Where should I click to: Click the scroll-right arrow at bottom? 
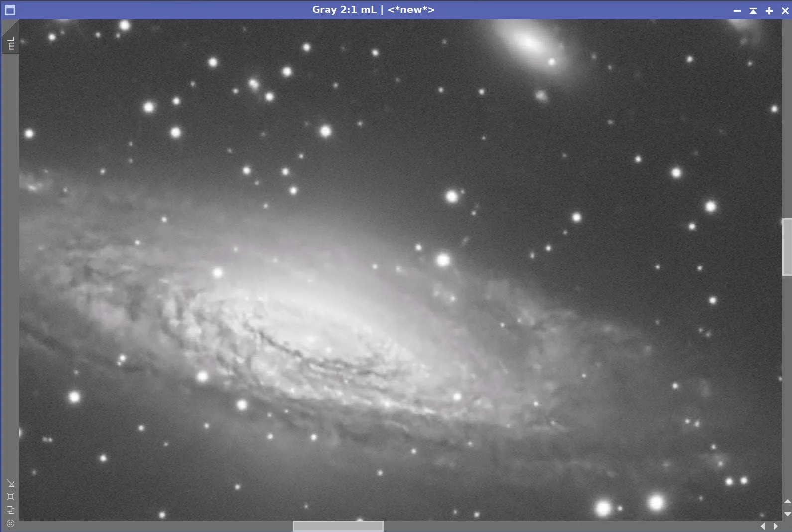click(775, 526)
